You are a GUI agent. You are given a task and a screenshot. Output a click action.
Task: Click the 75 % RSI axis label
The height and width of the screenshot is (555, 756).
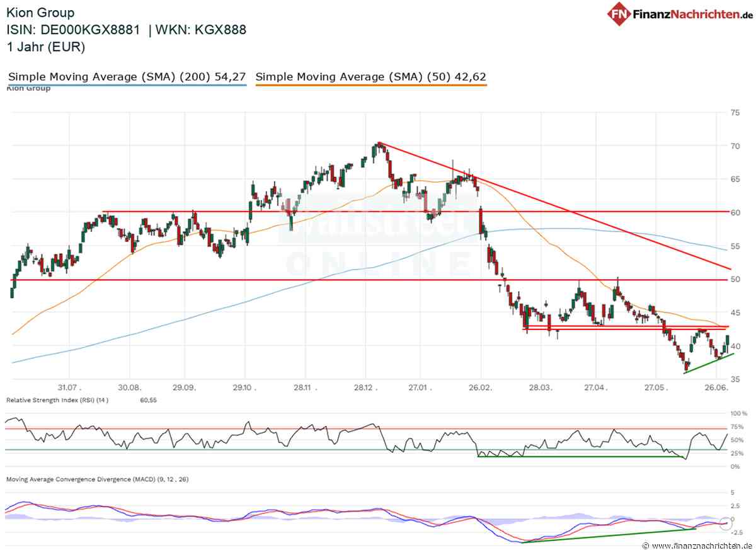coord(736,426)
